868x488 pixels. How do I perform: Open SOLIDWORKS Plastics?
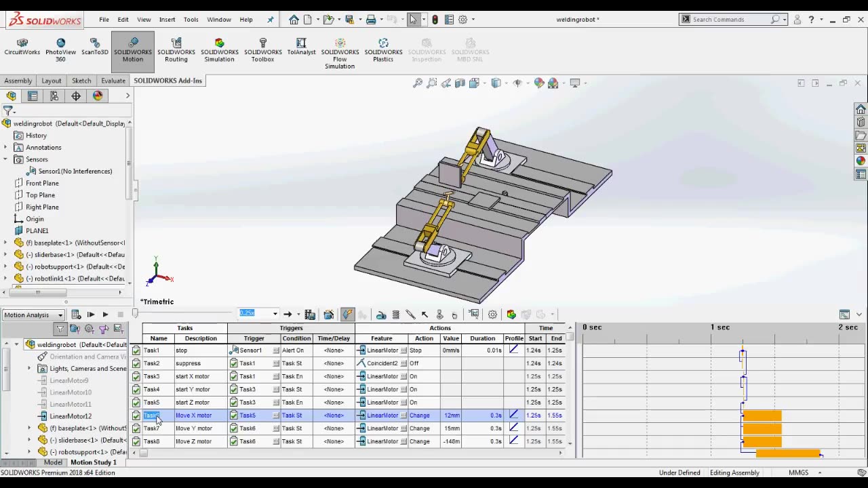coord(383,51)
